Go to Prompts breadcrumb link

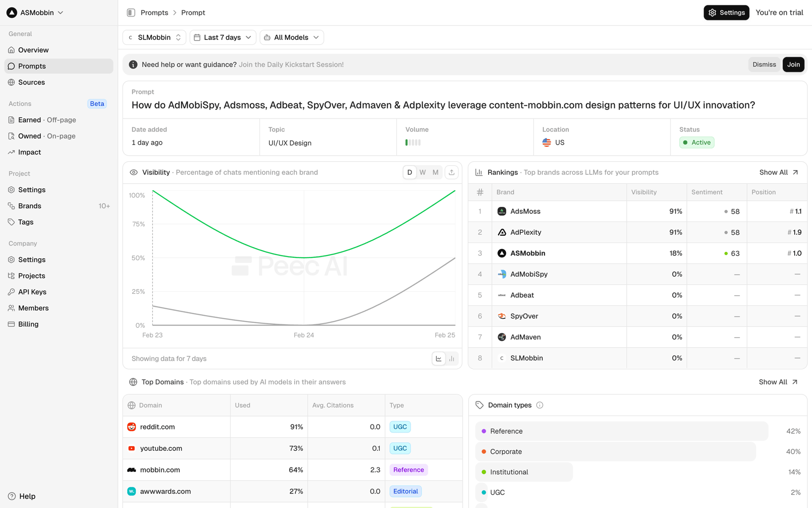pyautogui.click(x=154, y=13)
